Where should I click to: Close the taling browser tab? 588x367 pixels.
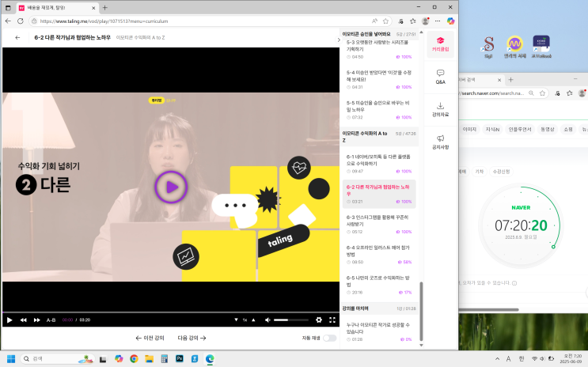pos(93,7)
